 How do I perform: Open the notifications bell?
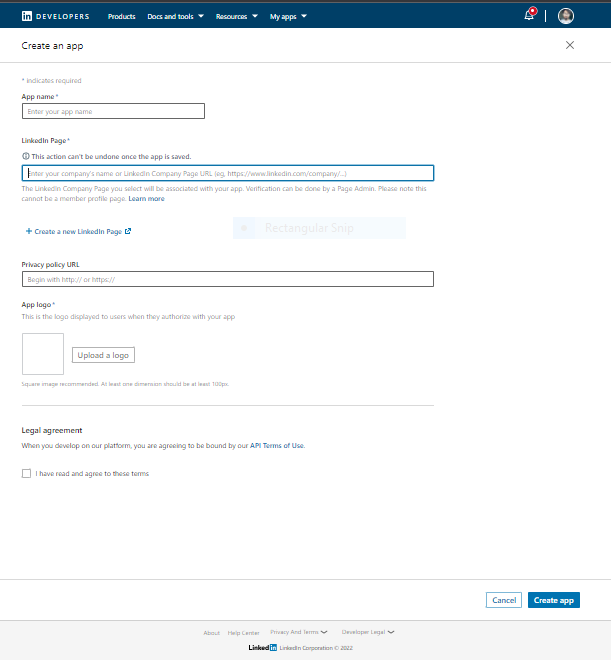coord(529,15)
